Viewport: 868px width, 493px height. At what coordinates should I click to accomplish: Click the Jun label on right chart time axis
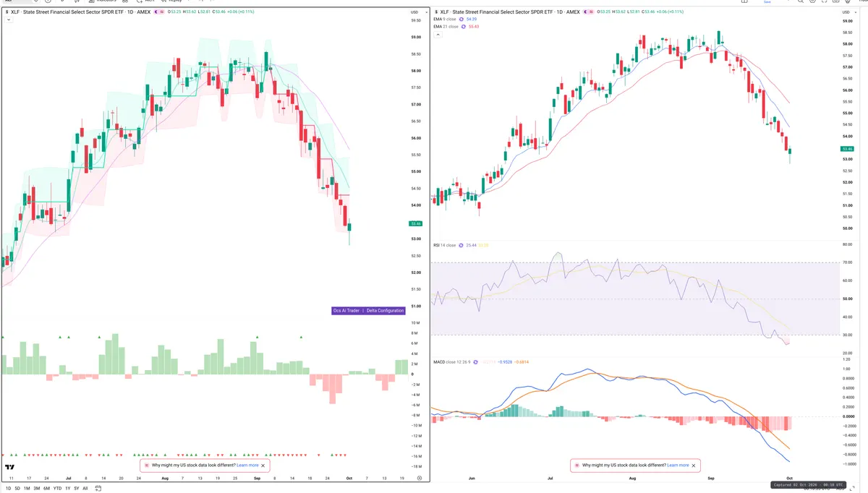point(471,479)
